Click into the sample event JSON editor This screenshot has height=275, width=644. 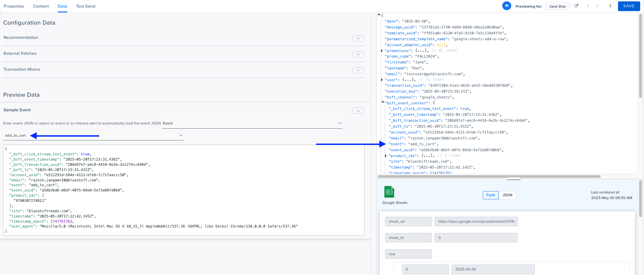coord(184,190)
